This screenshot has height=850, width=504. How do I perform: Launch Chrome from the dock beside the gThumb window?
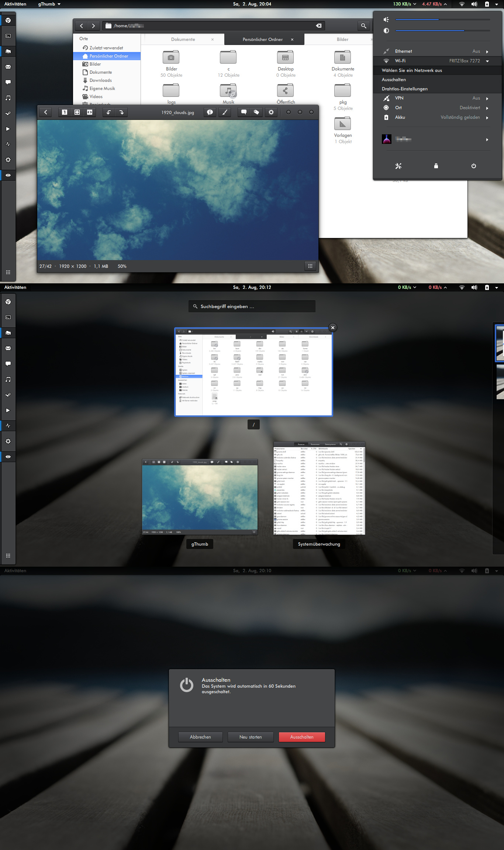8,20
